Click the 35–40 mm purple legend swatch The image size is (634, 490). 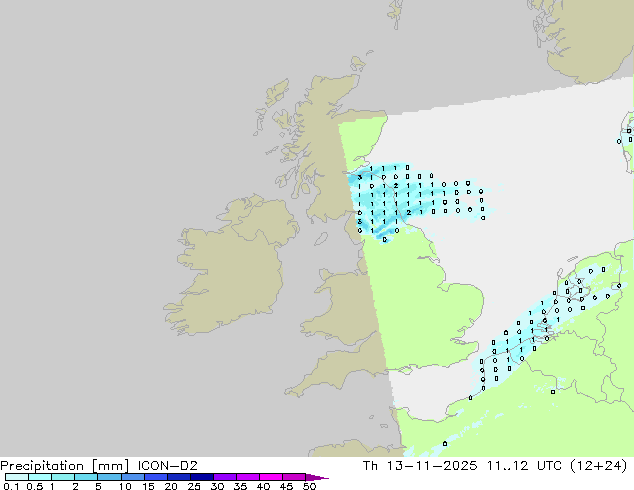(248, 477)
